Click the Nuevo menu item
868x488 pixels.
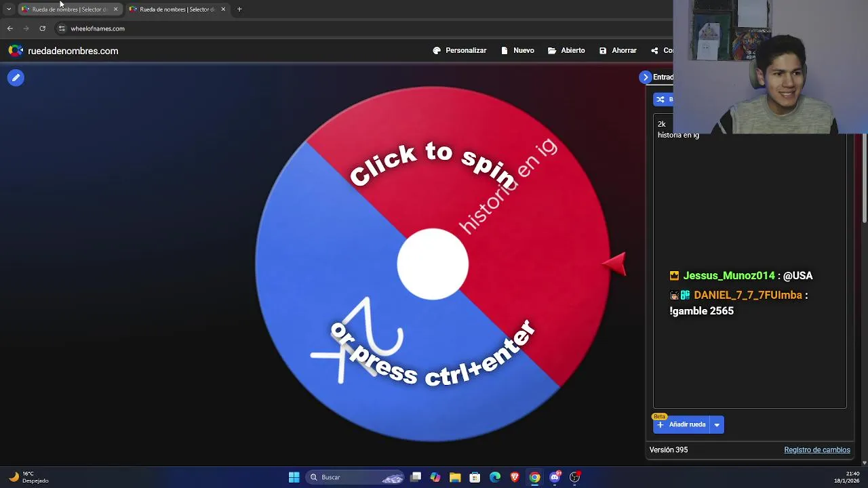pos(517,51)
